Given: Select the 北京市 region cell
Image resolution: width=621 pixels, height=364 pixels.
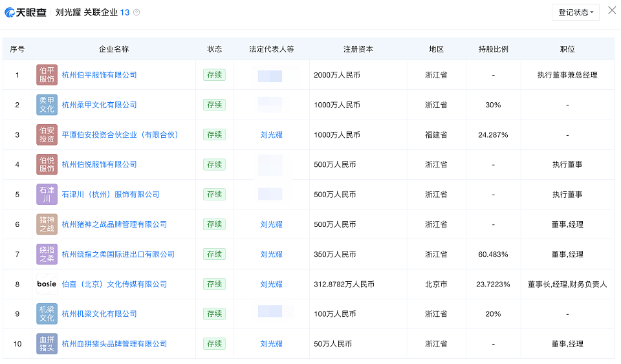Looking at the screenshot, I should tap(436, 284).
